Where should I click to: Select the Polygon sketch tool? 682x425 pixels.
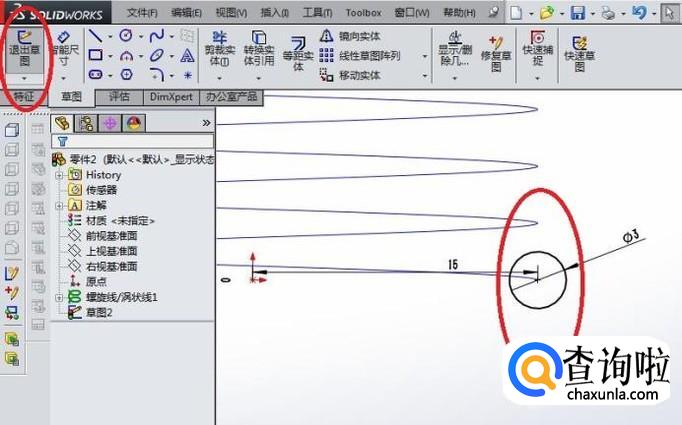click(127, 74)
